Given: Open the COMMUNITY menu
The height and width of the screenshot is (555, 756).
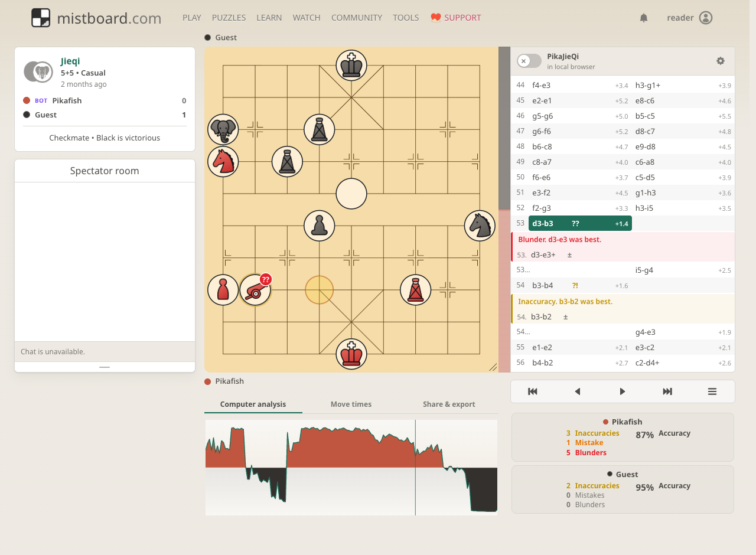Looking at the screenshot, I should tap(357, 18).
